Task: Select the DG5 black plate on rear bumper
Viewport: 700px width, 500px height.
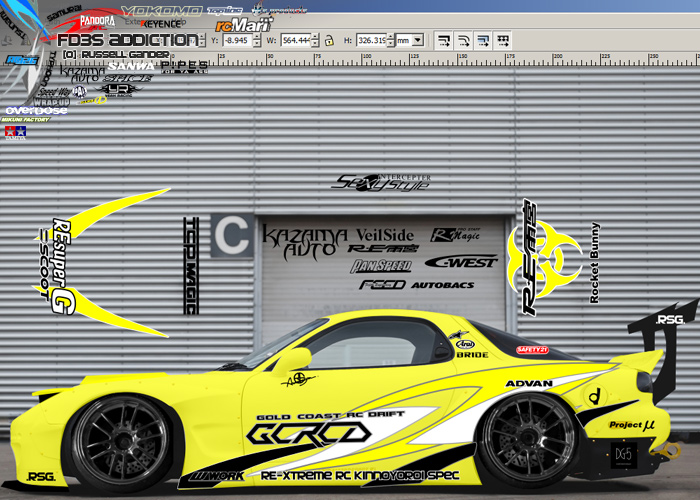Action: (x=623, y=455)
